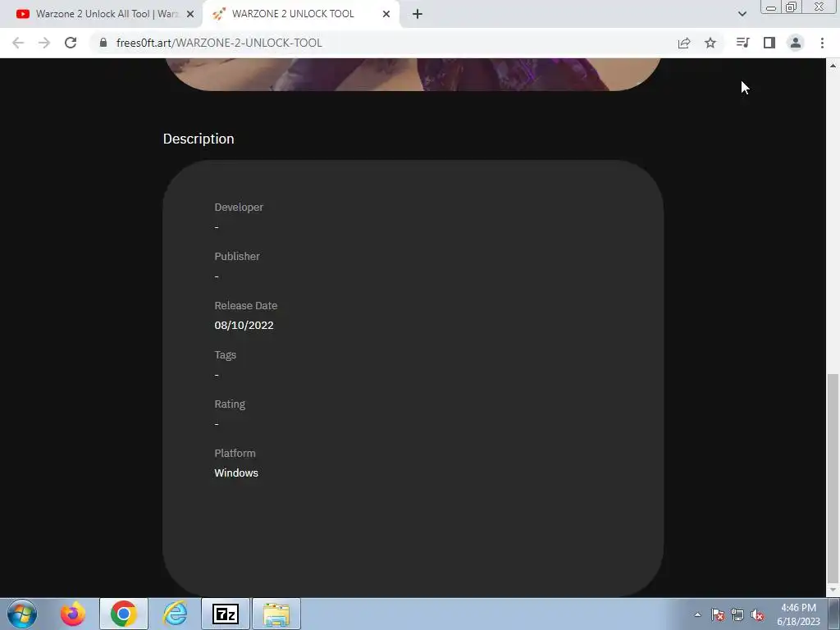
Task: Open Windows Start menu
Action: click(22, 614)
